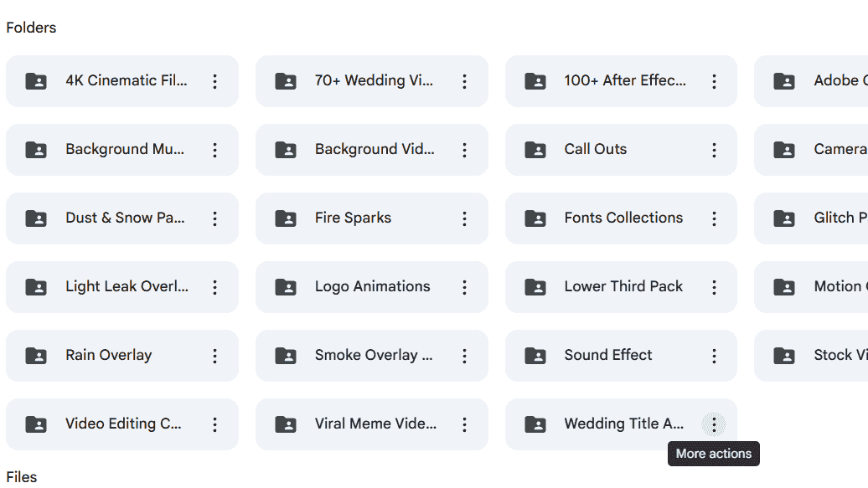The width and height of the screenshot is (868, 488).
Task: Open More actions for 70+ Wedding Video folder
Action: coord(464,81)
